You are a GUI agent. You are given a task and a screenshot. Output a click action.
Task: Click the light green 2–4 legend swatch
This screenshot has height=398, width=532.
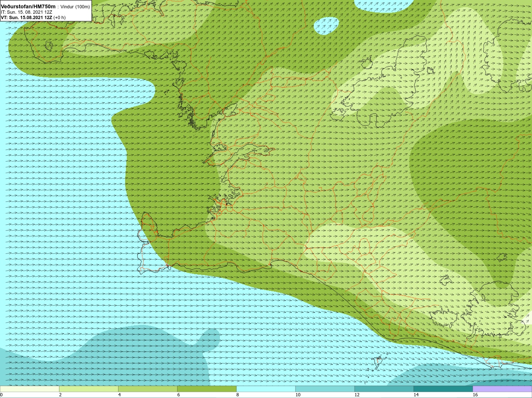click(89, 389)
